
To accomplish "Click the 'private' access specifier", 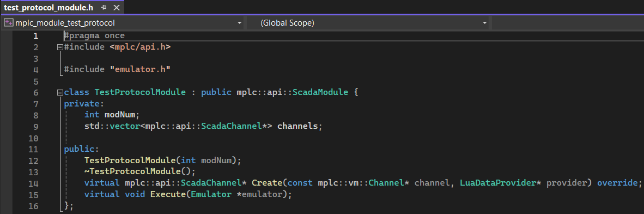I will coord(82,104).
